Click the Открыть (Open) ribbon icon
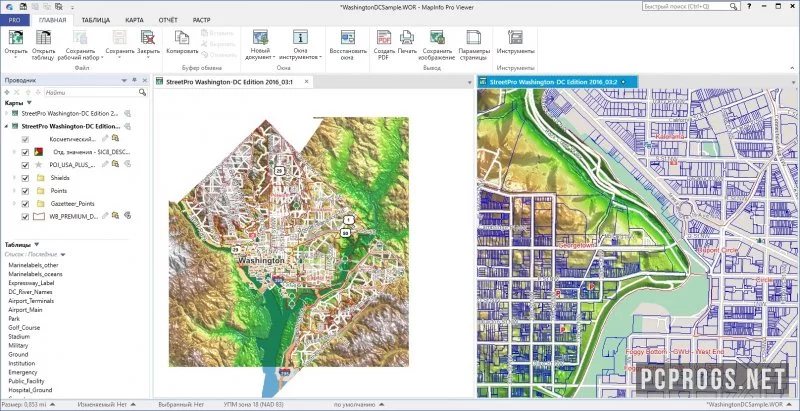The image size is (800, 411). [x=16, y=38]
